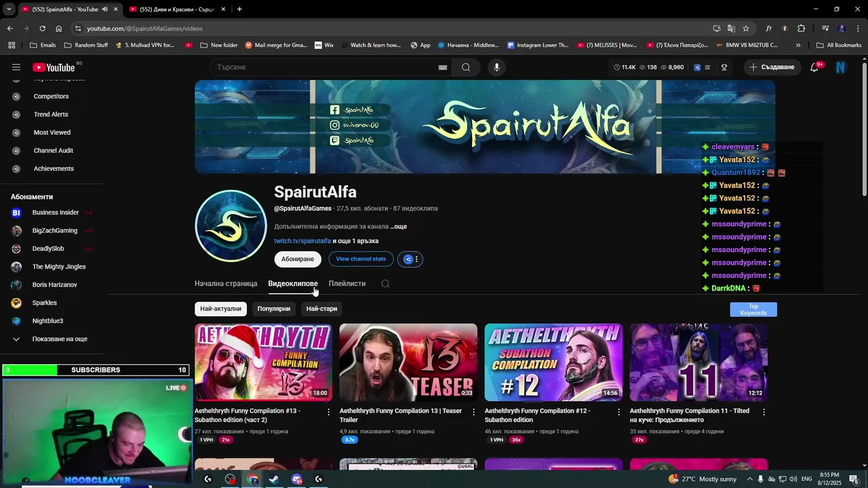This screenshot has width=868, height=488.
Task: Search within channel using magnifier icon
Action: point(385,284)
